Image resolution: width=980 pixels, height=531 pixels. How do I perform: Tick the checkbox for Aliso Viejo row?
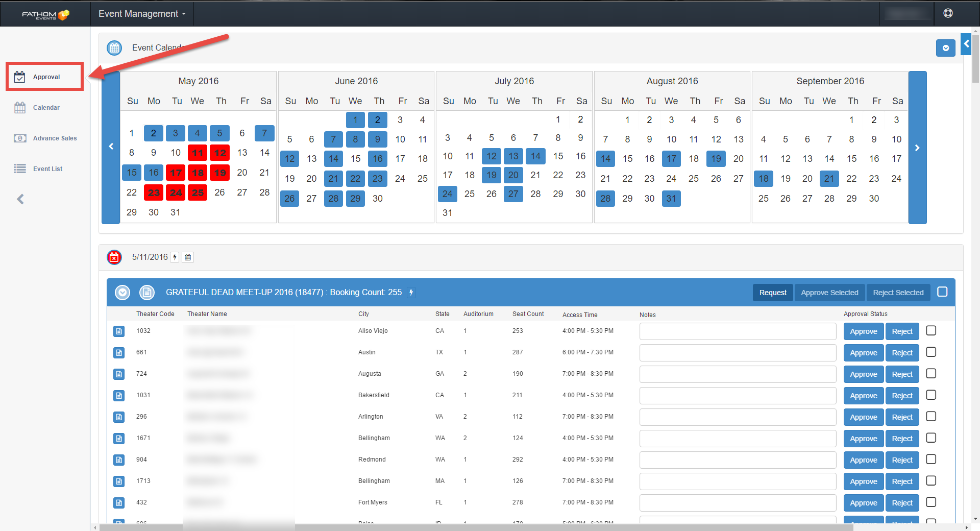pyautogui.click(x=931, y=331)
